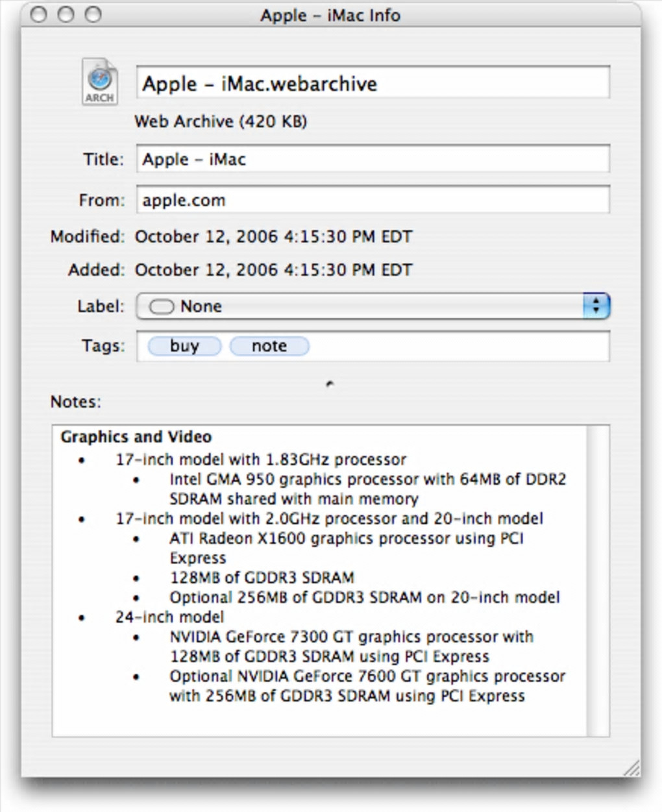Click the Label popup showing None
This screenshot has width=662, height=812.
[363, 306]
